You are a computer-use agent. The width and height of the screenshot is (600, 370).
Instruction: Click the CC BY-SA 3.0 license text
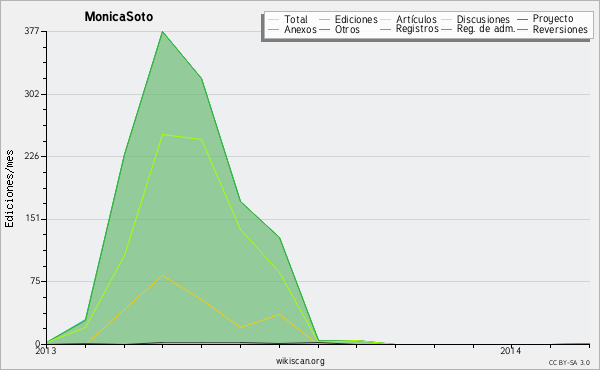[x=569, y=362]
